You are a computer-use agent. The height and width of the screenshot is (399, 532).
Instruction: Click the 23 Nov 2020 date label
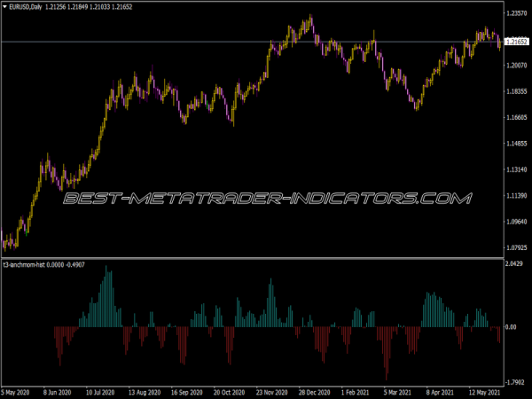click(x=270, y=391)
